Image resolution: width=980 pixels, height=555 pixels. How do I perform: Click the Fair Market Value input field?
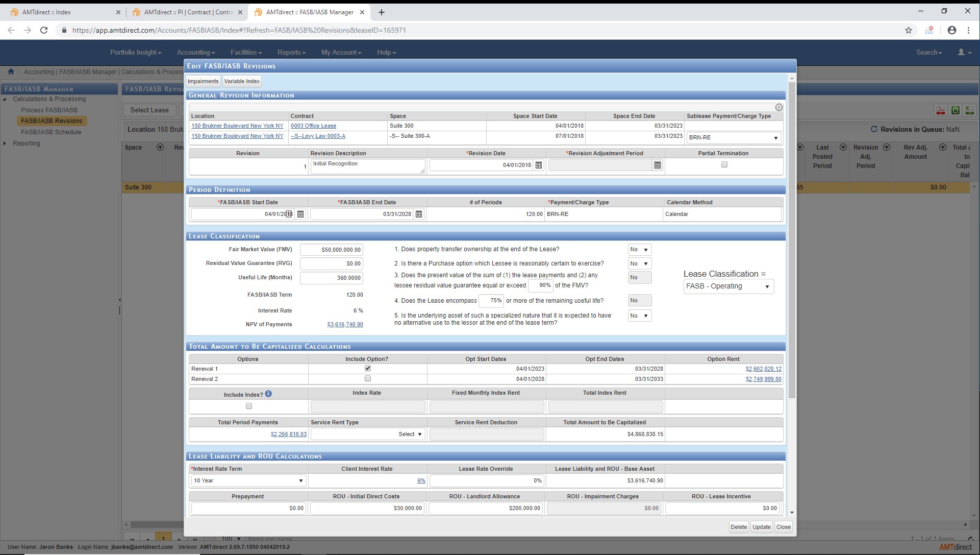[332, 250]
